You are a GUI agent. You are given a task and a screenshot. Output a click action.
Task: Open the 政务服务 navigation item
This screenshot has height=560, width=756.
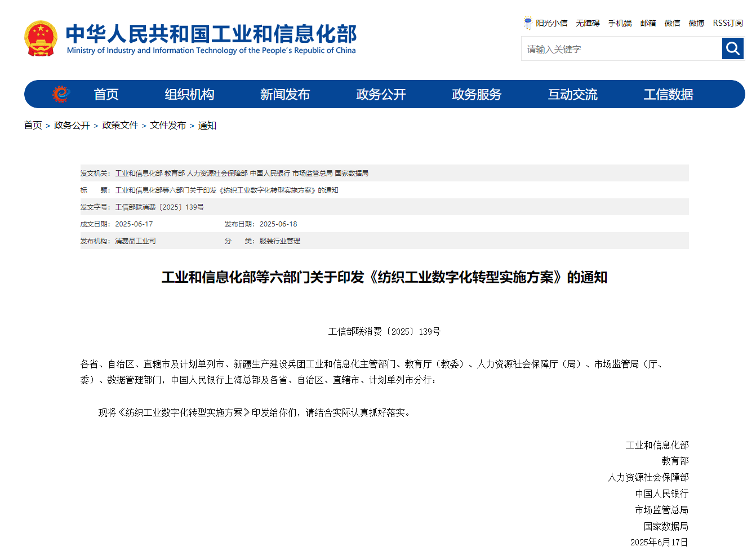[x=477, y=94]
